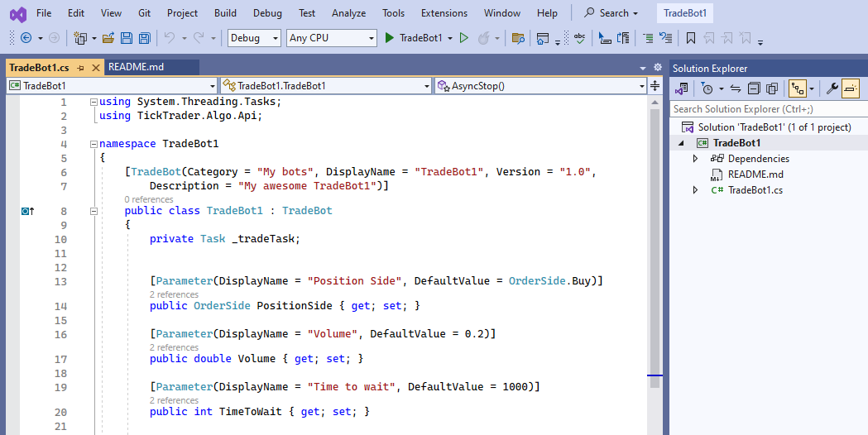Image resolution: width=868 pixels, height=435 pixels.
Task: Collapse the namespace TradeBot1 block
Action: point(94,144)
